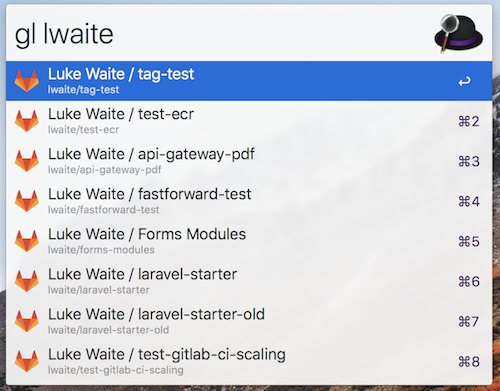Click GitLab fox icon beside tag-test
This screenshot has height=391, width=500.
coord(27,81)
